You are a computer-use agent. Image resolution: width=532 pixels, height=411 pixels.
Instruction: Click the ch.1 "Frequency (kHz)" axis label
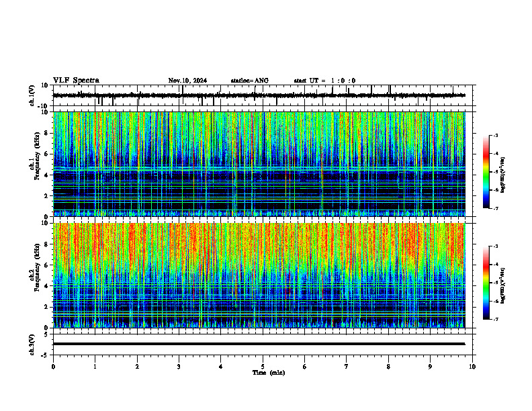(38, 156)
